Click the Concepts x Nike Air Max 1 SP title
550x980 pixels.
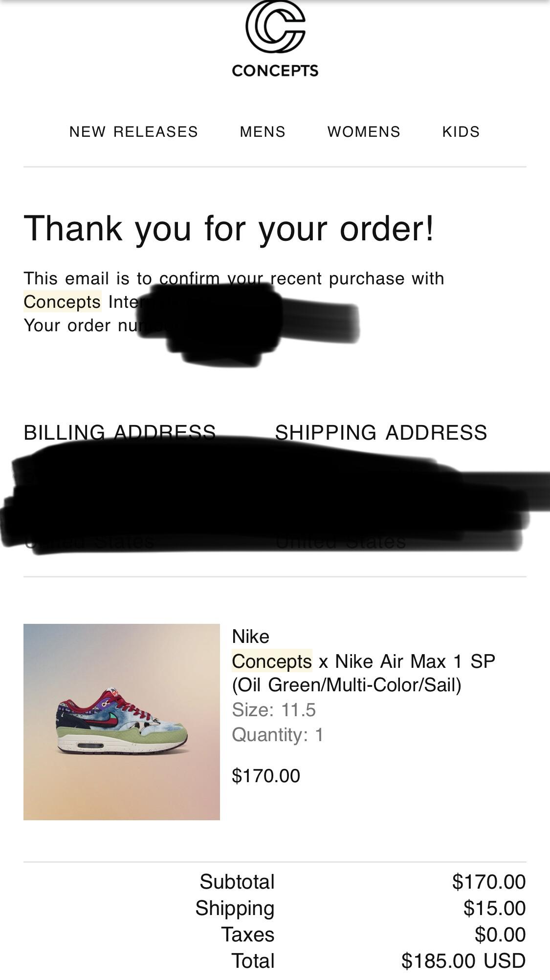[364, 661]
